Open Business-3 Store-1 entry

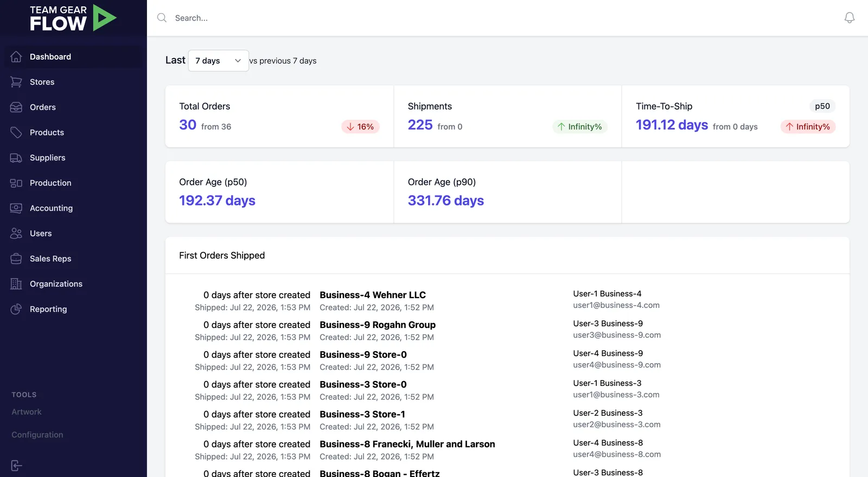(362, 414)
